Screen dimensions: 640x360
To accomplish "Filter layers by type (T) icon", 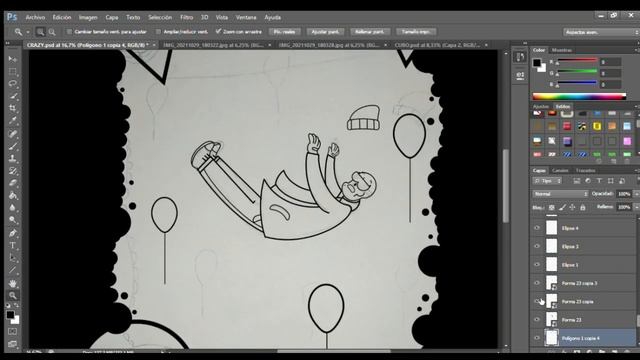I will tap(599, 180).
